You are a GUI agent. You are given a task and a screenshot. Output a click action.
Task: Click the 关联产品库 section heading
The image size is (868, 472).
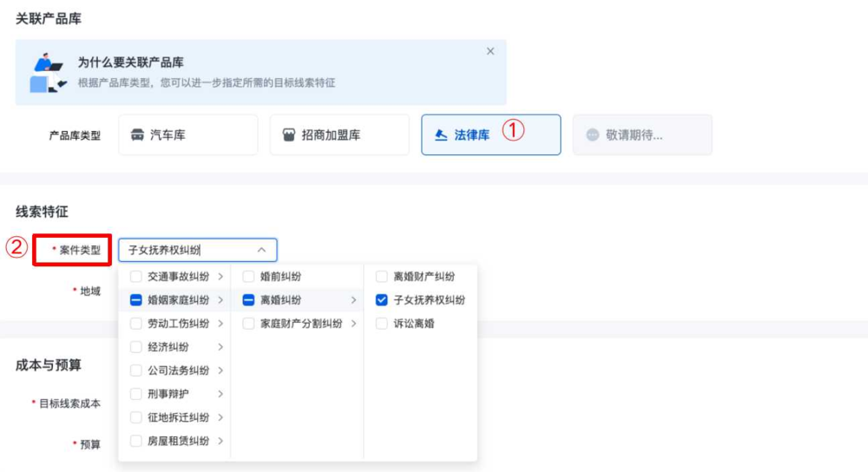[48, 19]
